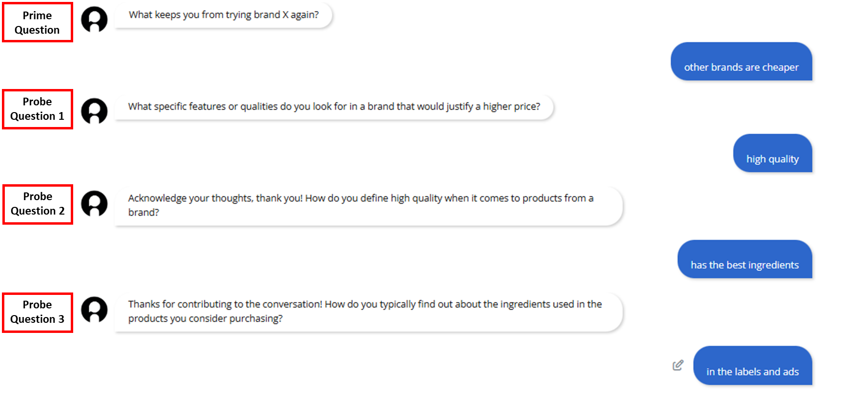The width and height of the screenshot is (868, 394).
Task: Select the "other brands are cheaper" reply bubble
Action: tap(741, 62)
